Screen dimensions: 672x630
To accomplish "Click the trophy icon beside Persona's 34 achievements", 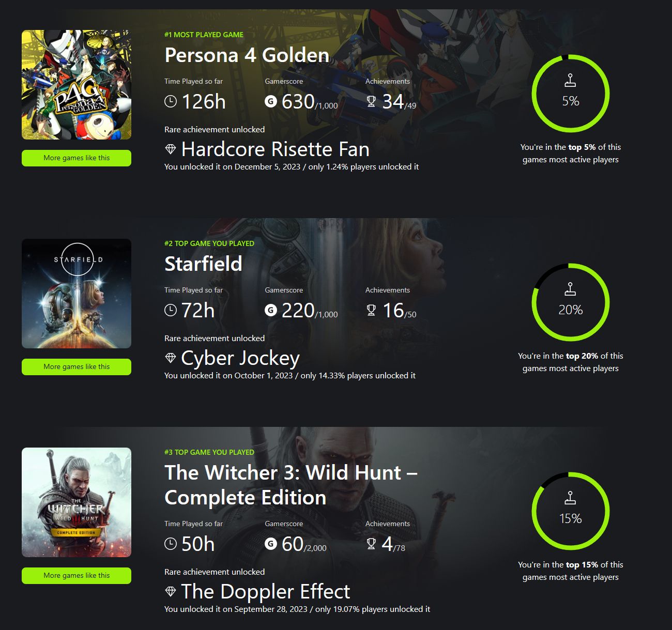I will 371,101.
